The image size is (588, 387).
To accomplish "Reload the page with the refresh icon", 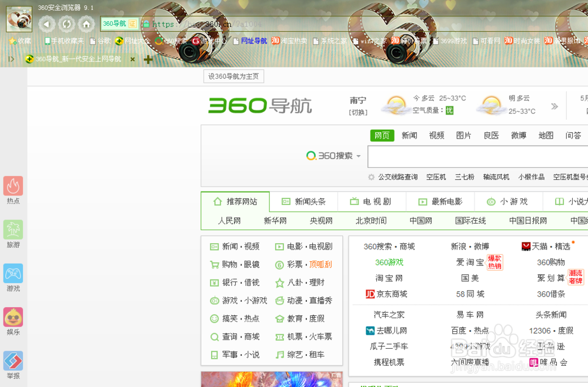I will coord(67,24).
